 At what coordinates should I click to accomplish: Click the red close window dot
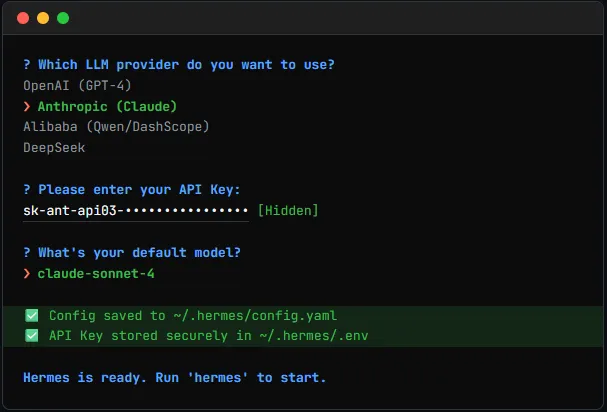coord(23,18)
